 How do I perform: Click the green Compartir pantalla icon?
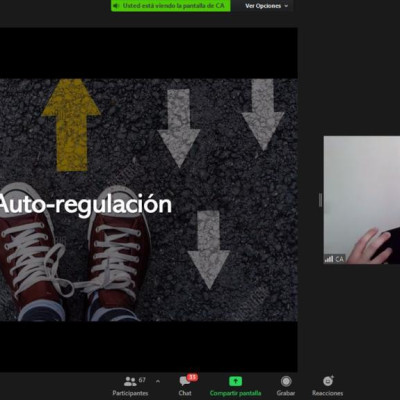point(235,381)
